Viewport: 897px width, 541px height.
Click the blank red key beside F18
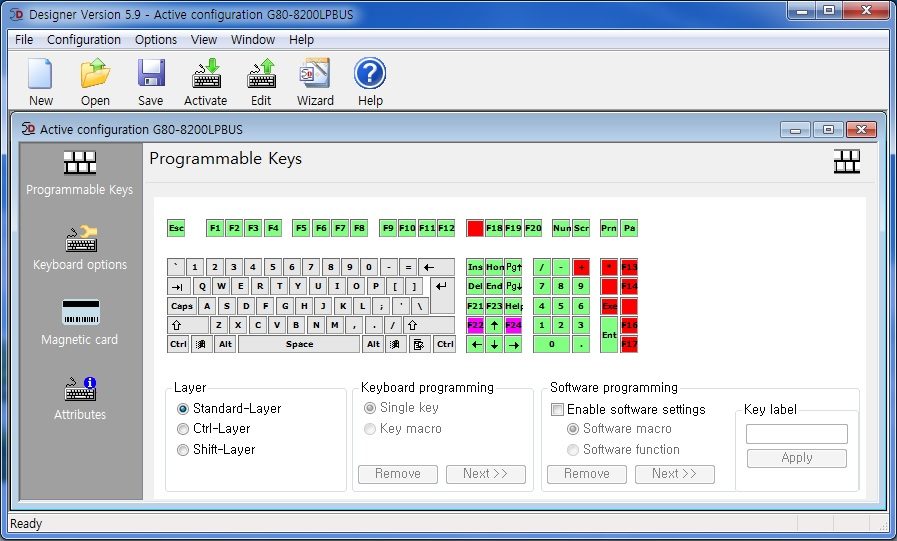click(x=475, y=228)
